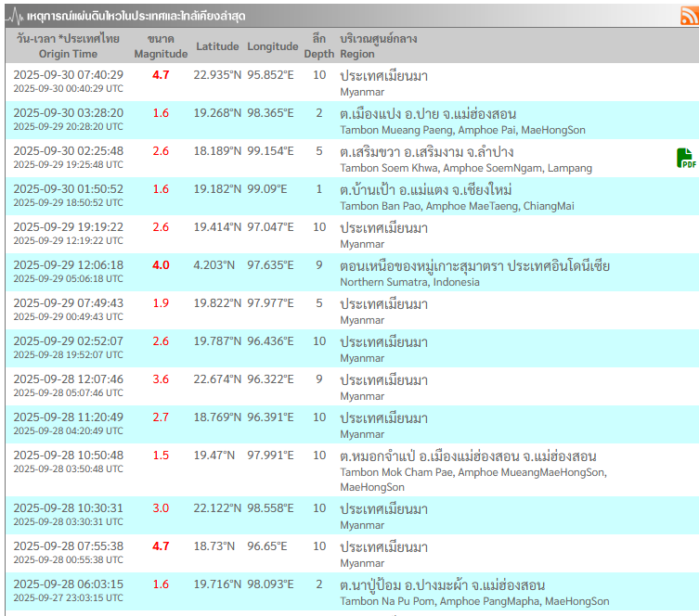Select the Latitude column header
Screen dimensions: 699x616
coord(217,46)
